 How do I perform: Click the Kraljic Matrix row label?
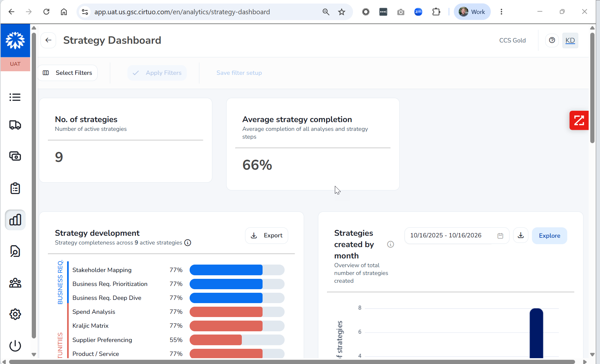(90, 326)
